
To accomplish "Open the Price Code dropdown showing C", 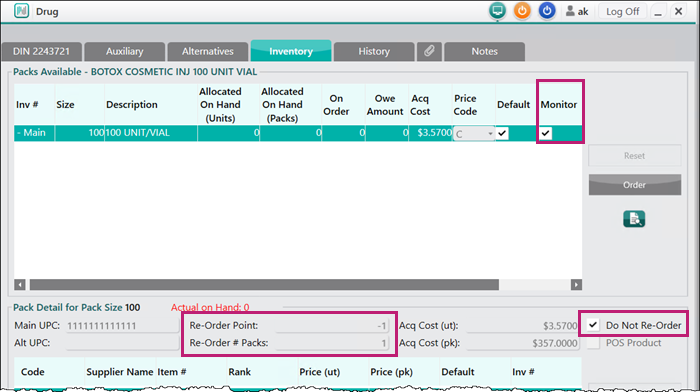I will 474,133.
